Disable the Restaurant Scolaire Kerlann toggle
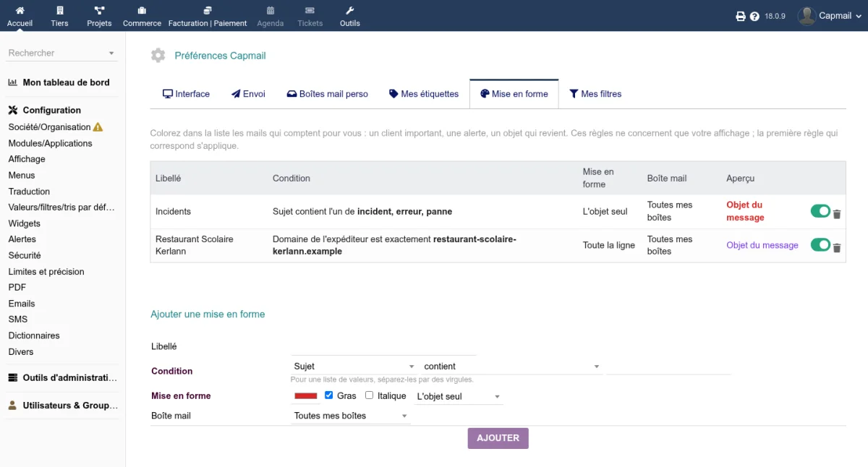Image resolution: width=868 pixels, height=467 pixels. tap(820, 245)
